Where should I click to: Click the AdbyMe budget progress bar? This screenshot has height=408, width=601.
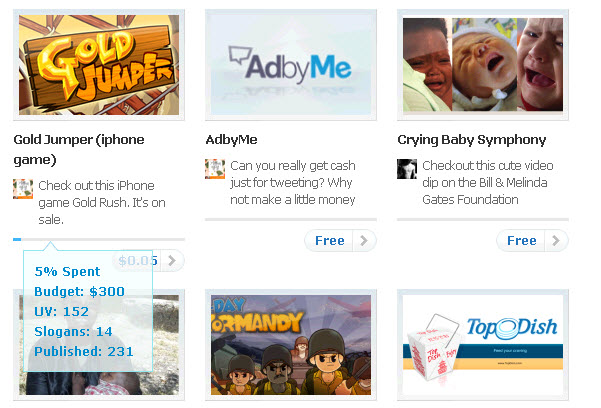[x=291, y=220]
